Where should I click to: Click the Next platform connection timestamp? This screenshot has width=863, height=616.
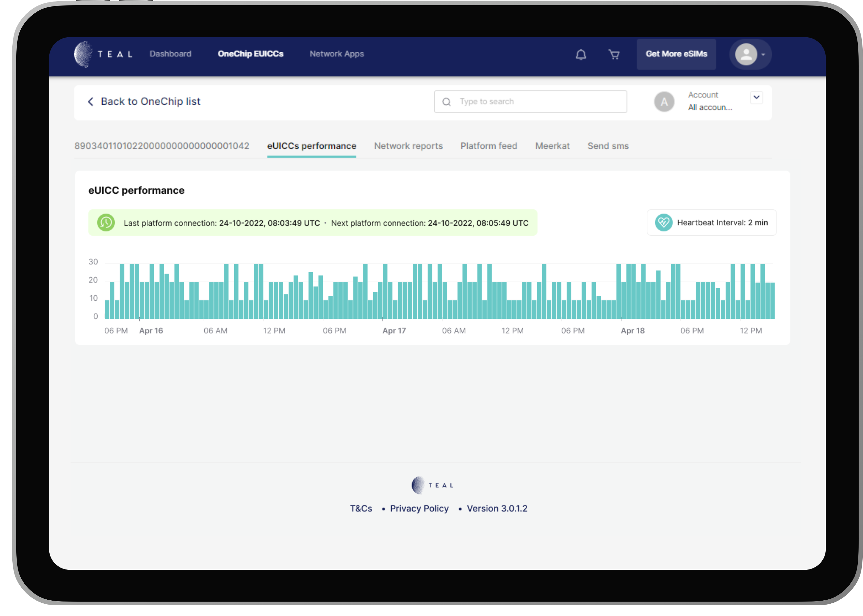(x=478, y=223)
